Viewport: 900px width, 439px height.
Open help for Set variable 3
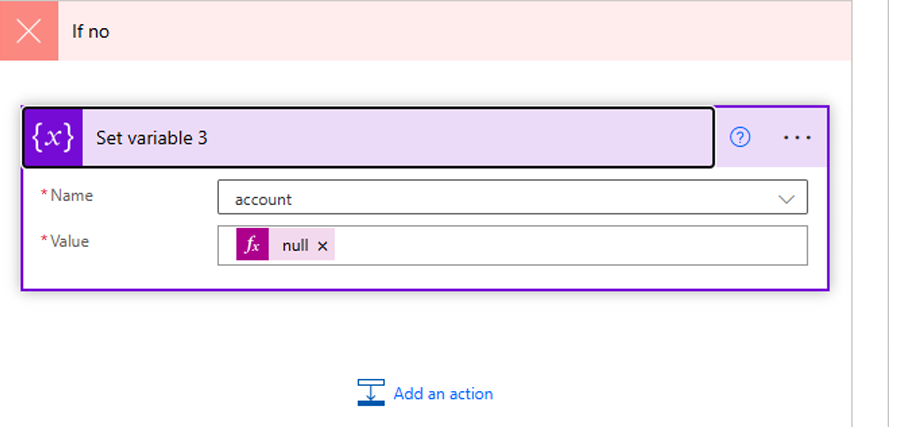point(740,138)
